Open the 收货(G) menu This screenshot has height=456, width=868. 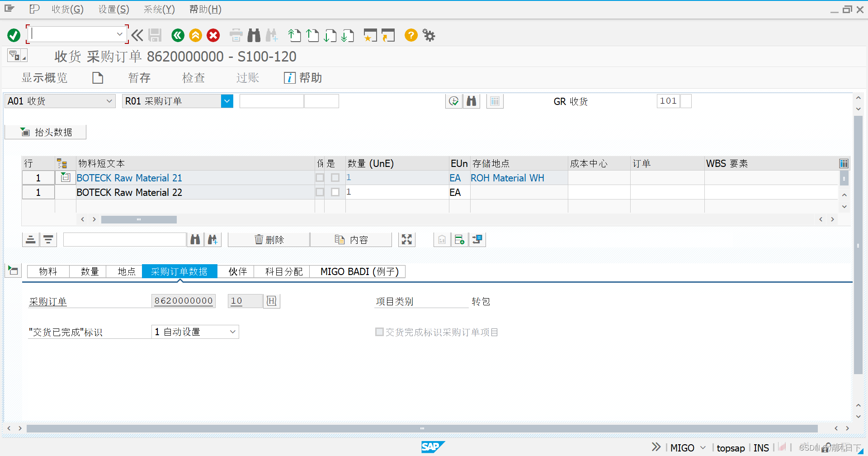pyautogui.click(x=67, y=9)
